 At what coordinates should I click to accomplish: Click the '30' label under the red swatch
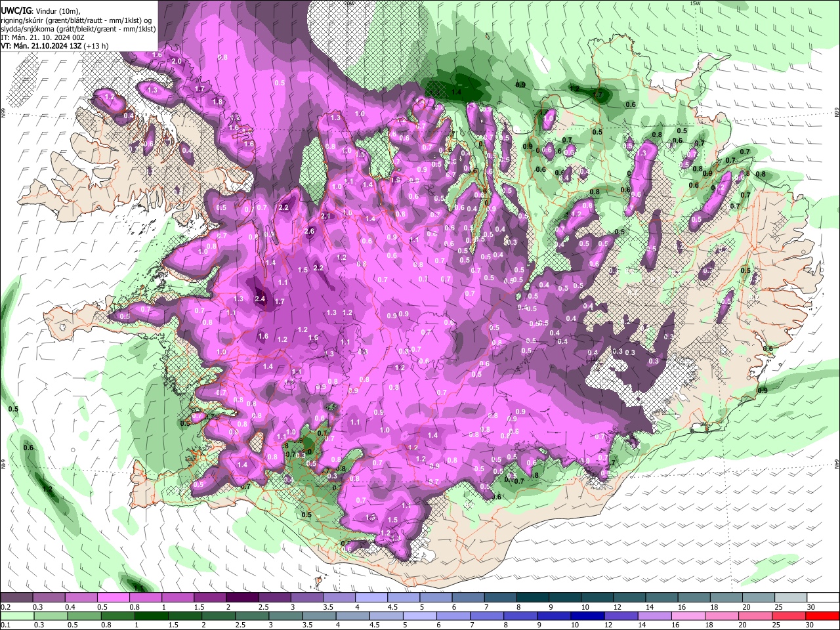click(810, 625)
